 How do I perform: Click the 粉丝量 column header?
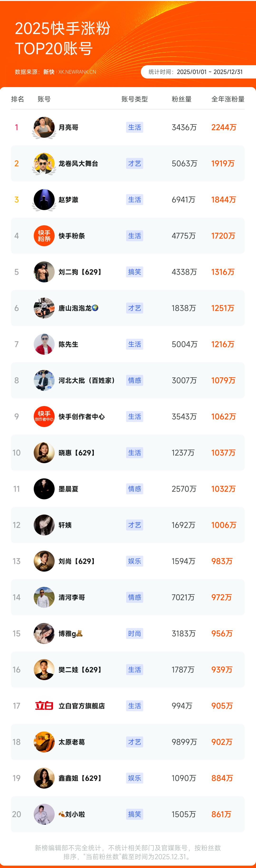pos(182,99)
